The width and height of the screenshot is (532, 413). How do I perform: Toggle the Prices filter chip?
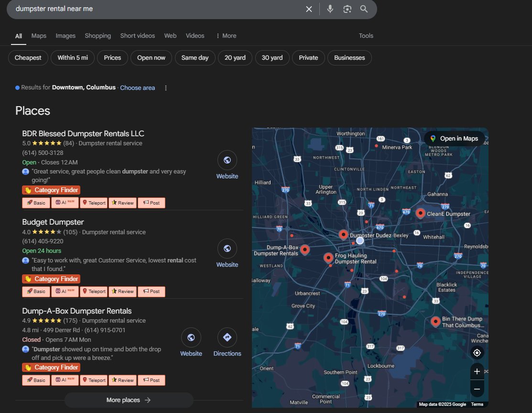pos(112,58)
